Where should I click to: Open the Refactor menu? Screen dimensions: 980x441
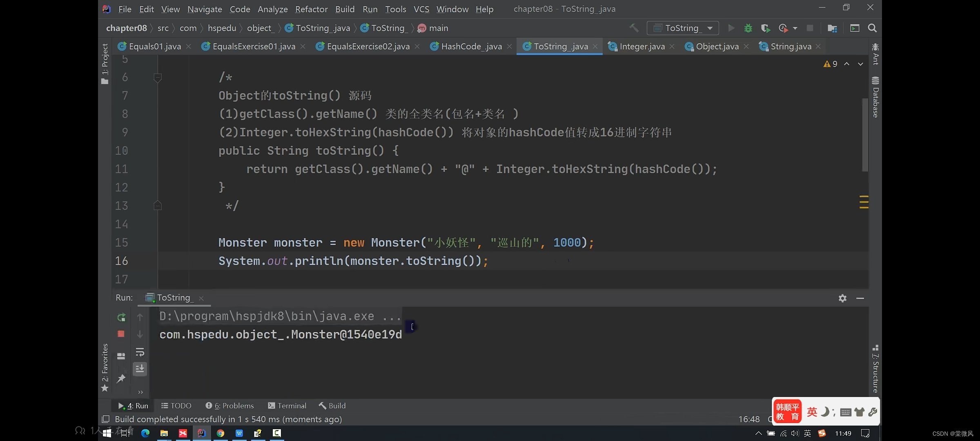[x=311, y=9]
